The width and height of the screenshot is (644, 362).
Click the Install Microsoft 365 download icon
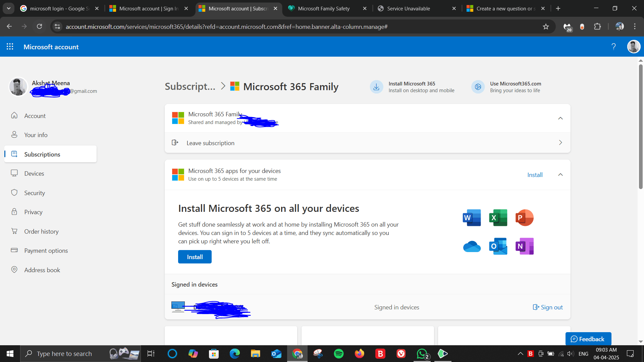coord(376,87)
